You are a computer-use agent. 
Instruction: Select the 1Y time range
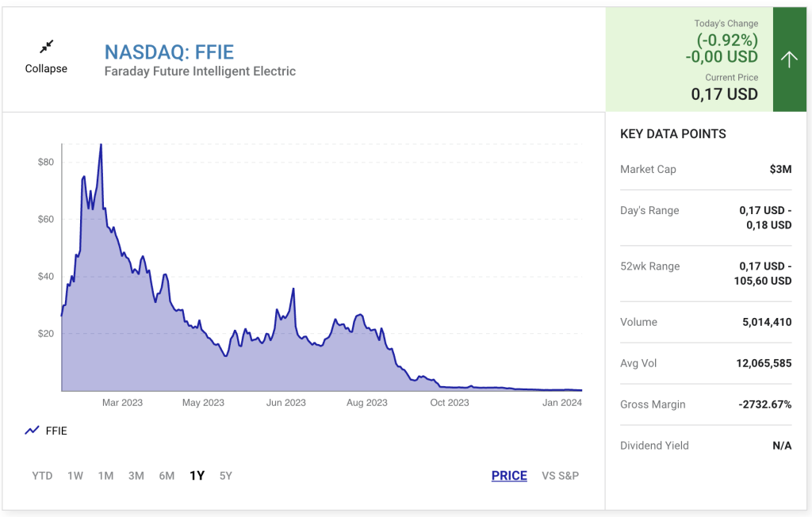[197, 476]
